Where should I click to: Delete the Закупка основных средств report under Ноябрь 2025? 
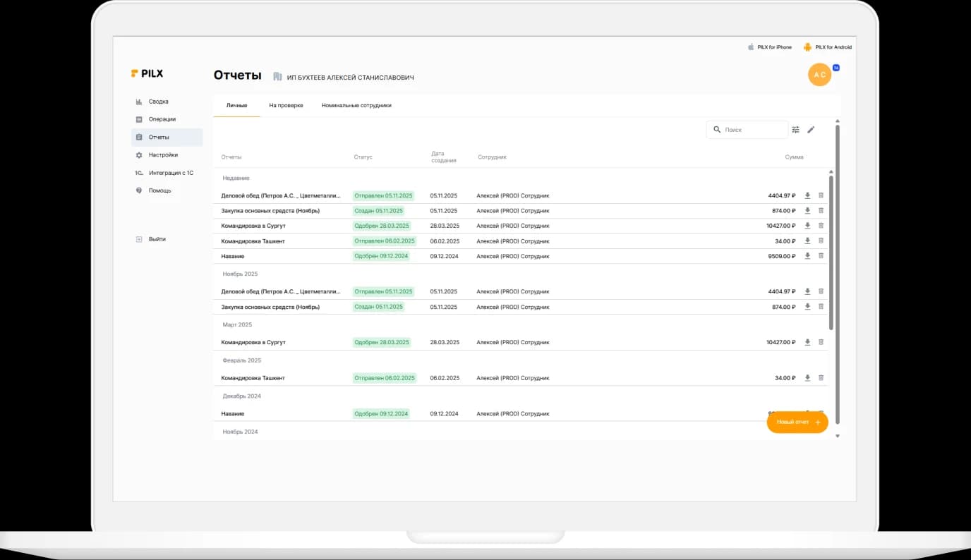(x=821, y=307)
